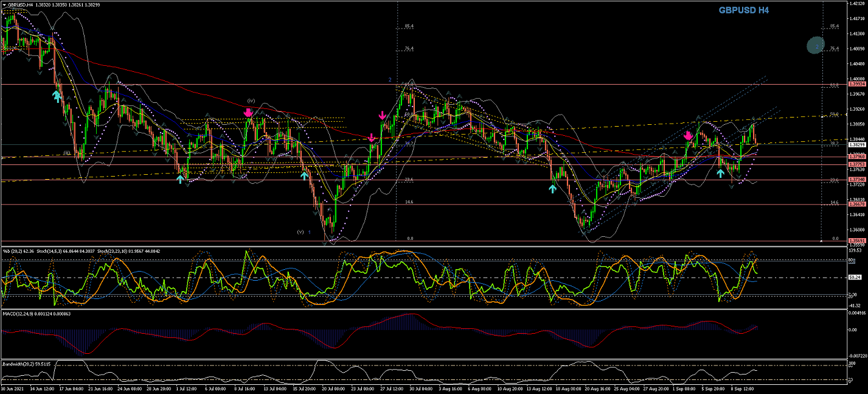Screen dimensions: 868x394
Task: Click the large magenta down arrow below (iv)
Action: click(x=248, y=113)
